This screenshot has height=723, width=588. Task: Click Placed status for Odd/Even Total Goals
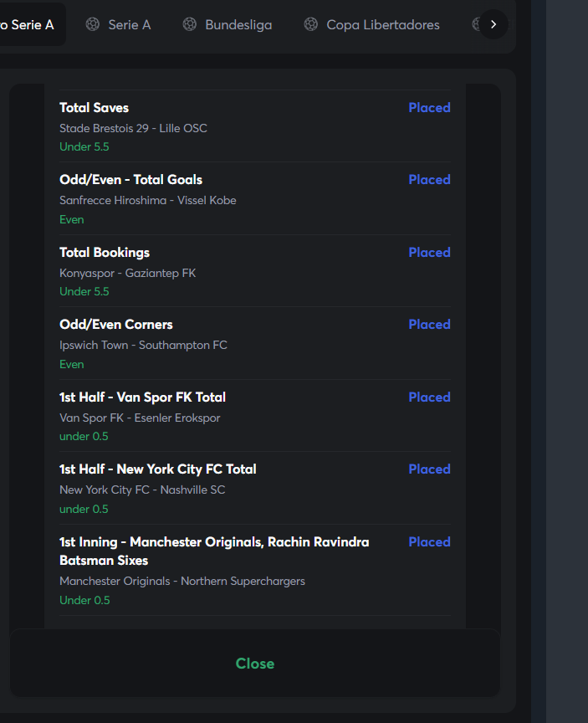point(429,179)
